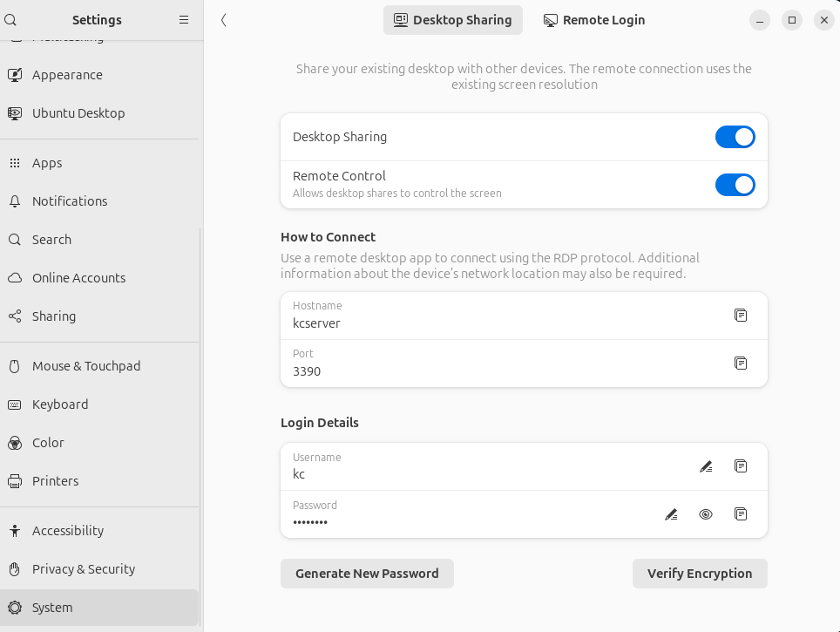
Task: Reveal password with the eye icon
Action: pyautogui.click(x=706, y=514)
